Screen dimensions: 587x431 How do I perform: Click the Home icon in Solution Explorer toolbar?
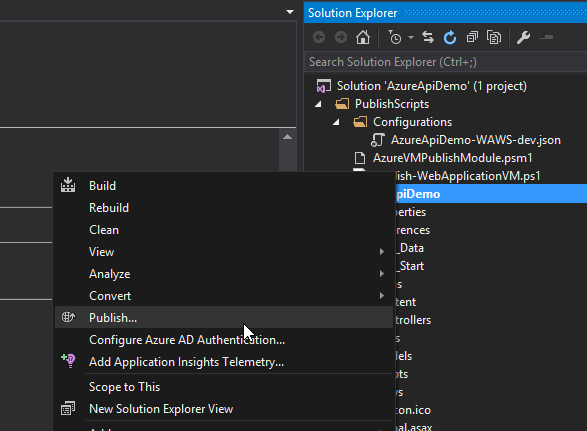tap(363, 37)
